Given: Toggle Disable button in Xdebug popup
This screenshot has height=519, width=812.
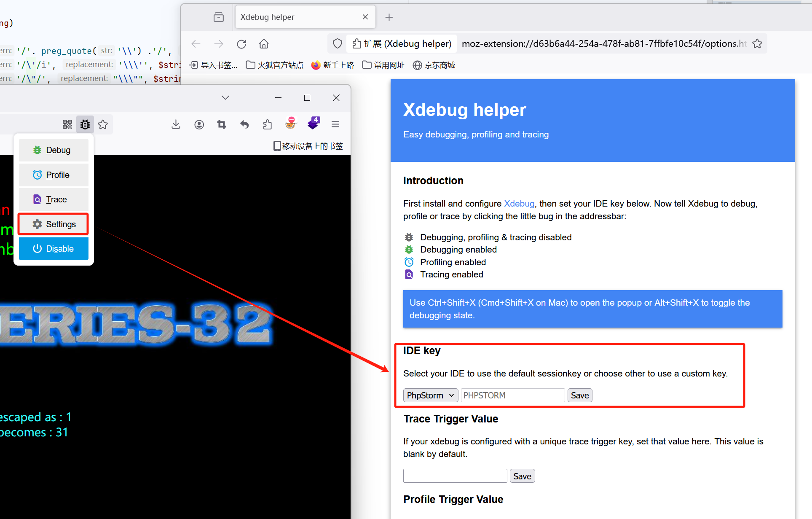Looking at the screenshot, I should pyautogui.click(x=54, y=249).
